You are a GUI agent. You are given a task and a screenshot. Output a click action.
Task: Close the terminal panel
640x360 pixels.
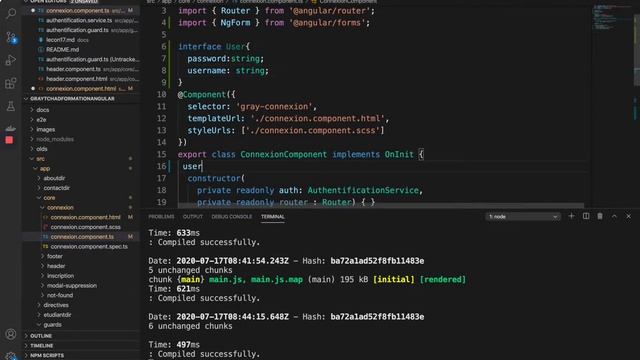pos(629,216)
